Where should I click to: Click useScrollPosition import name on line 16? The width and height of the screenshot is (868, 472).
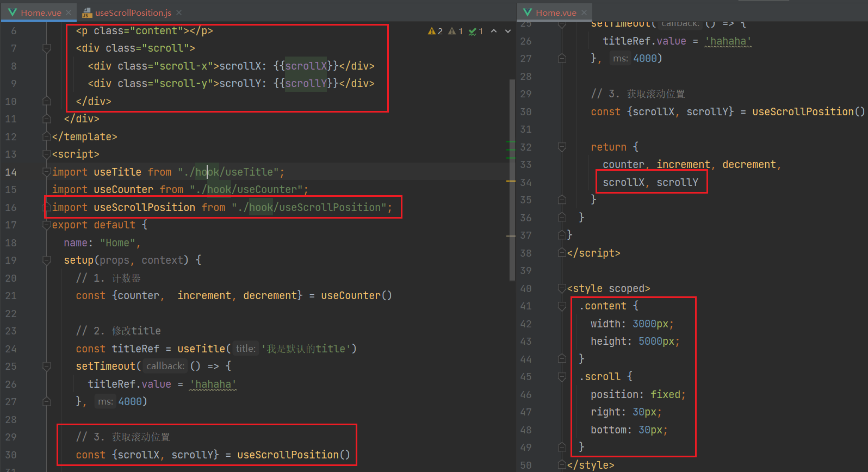[144, 207]
